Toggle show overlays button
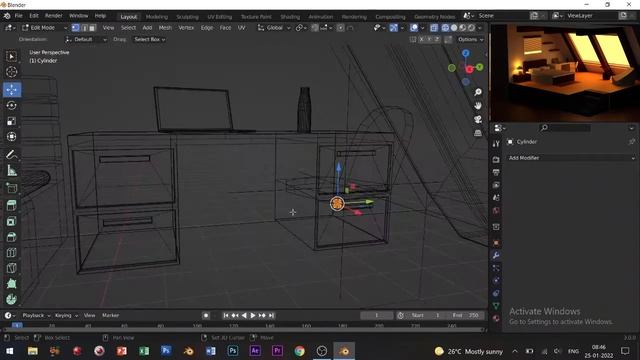This screenshot has width=640, height=360. (x=414, y=28)
